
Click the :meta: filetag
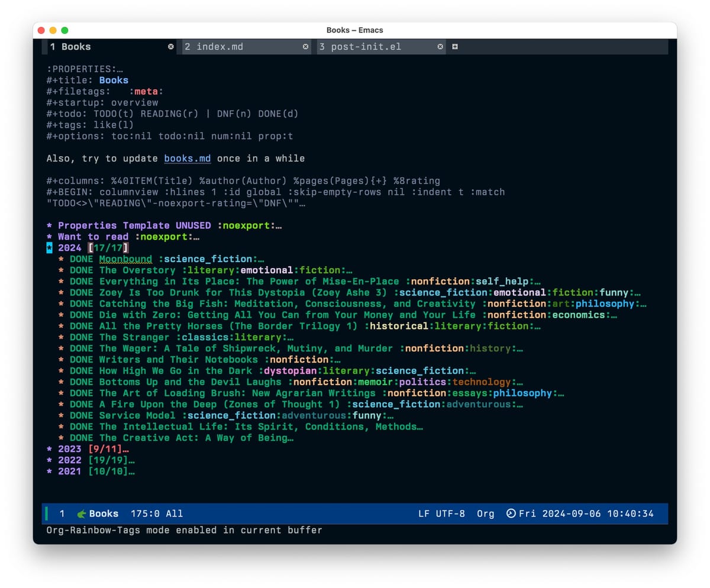pyautogui.click(x=146, y=92)
